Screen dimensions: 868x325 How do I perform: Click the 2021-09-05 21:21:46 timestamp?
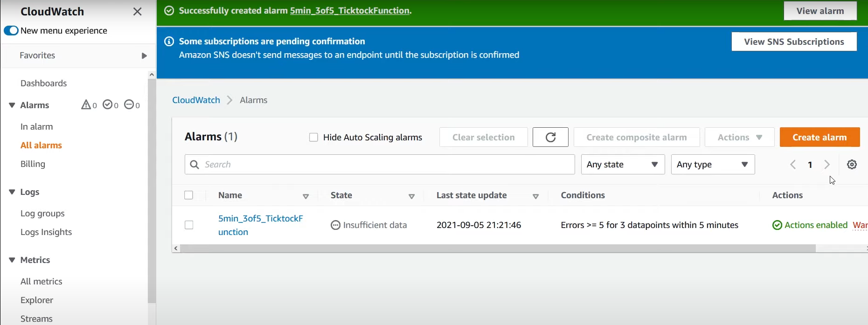(x=479, y=225)
